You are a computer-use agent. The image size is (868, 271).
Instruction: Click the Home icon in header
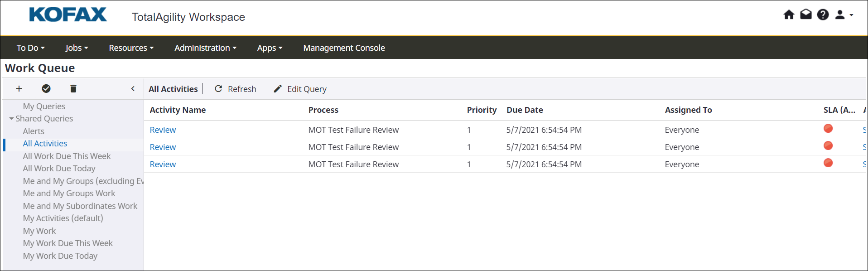(x=789, y=15)
